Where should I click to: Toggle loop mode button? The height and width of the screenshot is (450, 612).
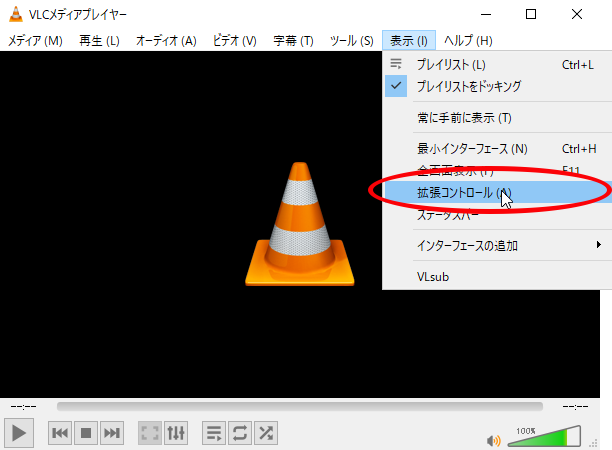point(240,433)
